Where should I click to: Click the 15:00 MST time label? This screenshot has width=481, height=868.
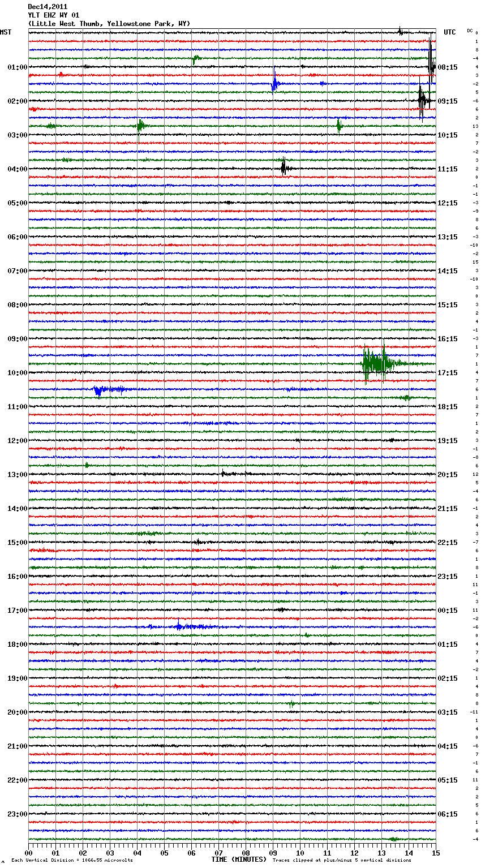[x=18, y=543]
